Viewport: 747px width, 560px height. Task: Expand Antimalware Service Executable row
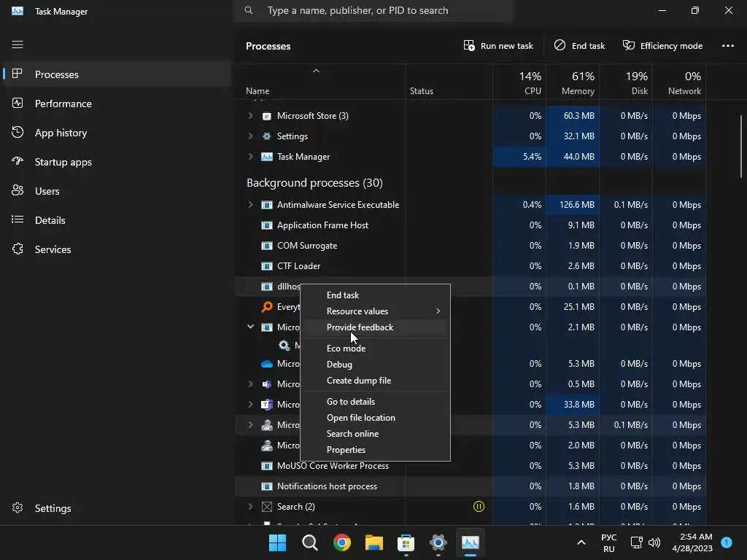[x=251, y=205]
